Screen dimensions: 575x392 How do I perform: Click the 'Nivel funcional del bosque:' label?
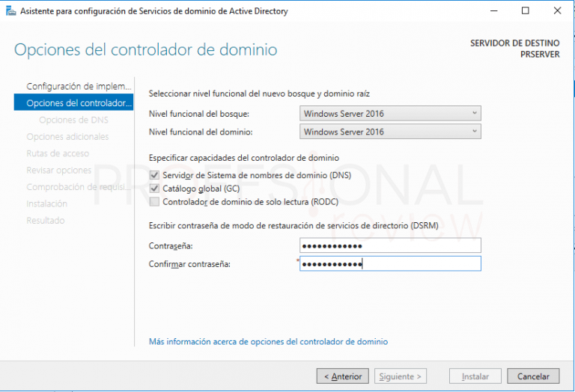click(198, 114)
